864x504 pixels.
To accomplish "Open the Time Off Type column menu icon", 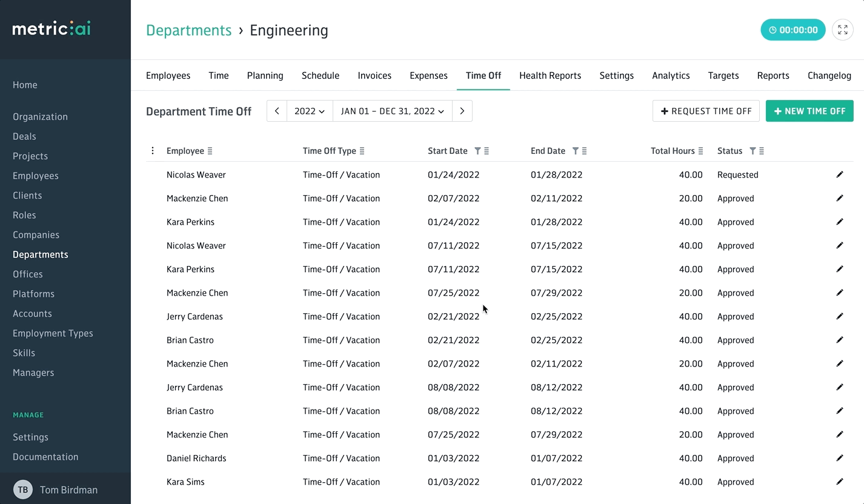I will click(362, 151).
